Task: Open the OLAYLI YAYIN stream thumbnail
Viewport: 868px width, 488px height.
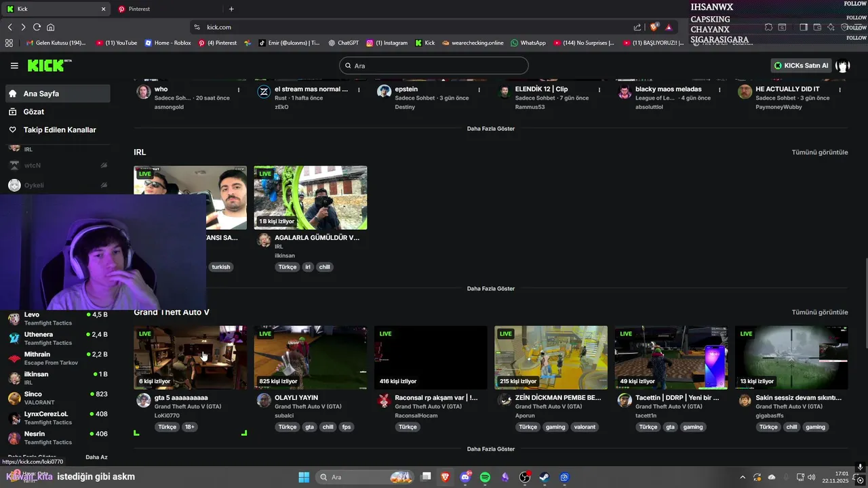Action: pyautogui.click(x=311, y=358)
